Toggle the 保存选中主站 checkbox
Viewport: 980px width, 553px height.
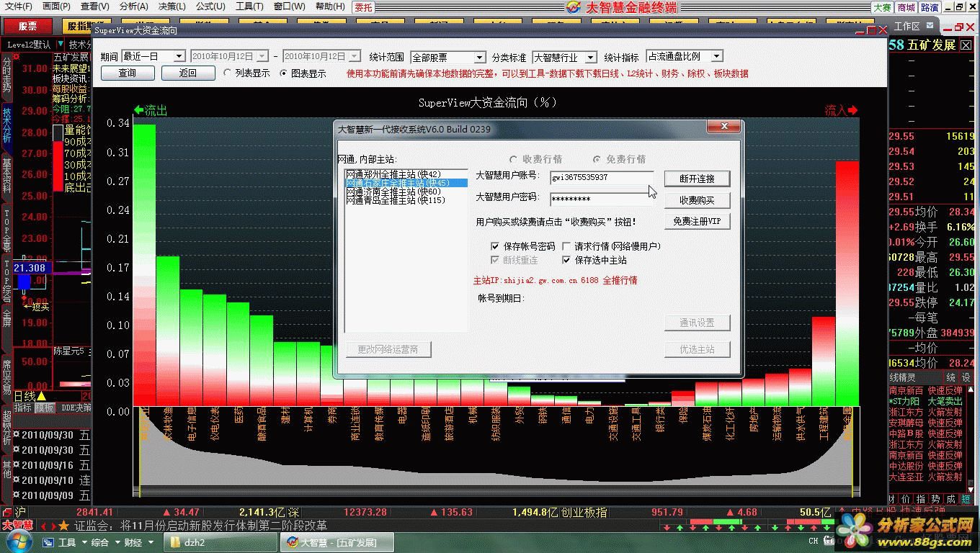(x=566, y=260)
